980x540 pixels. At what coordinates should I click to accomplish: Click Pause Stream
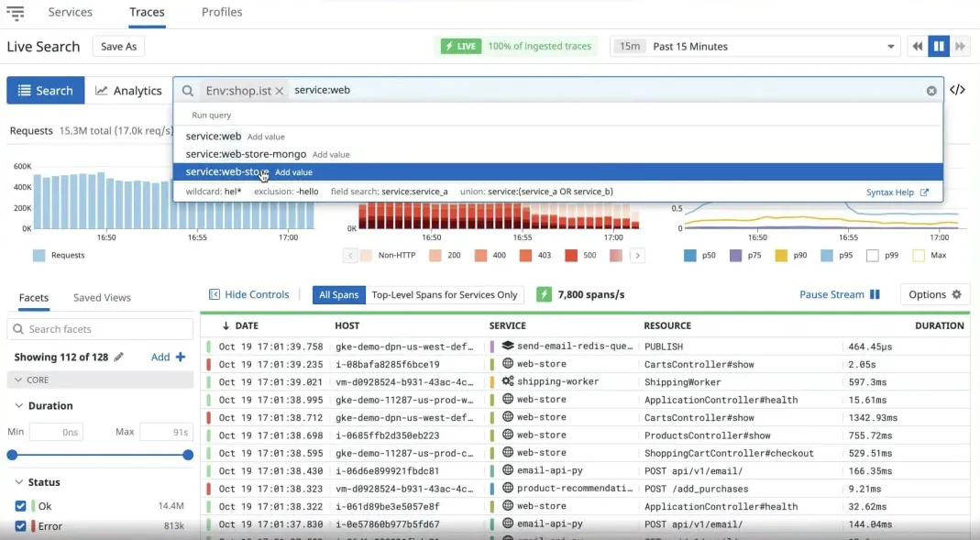(840, 294)
